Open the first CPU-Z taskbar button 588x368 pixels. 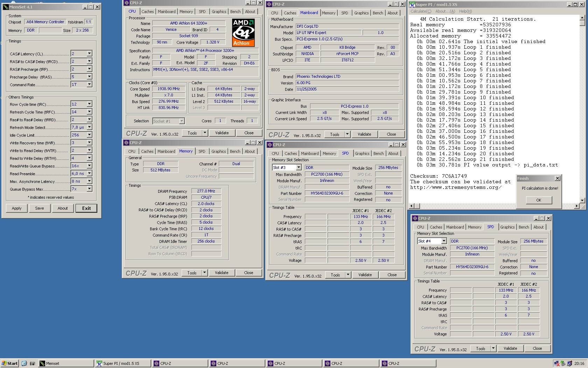pyautogui.click(x=180, y=363)
